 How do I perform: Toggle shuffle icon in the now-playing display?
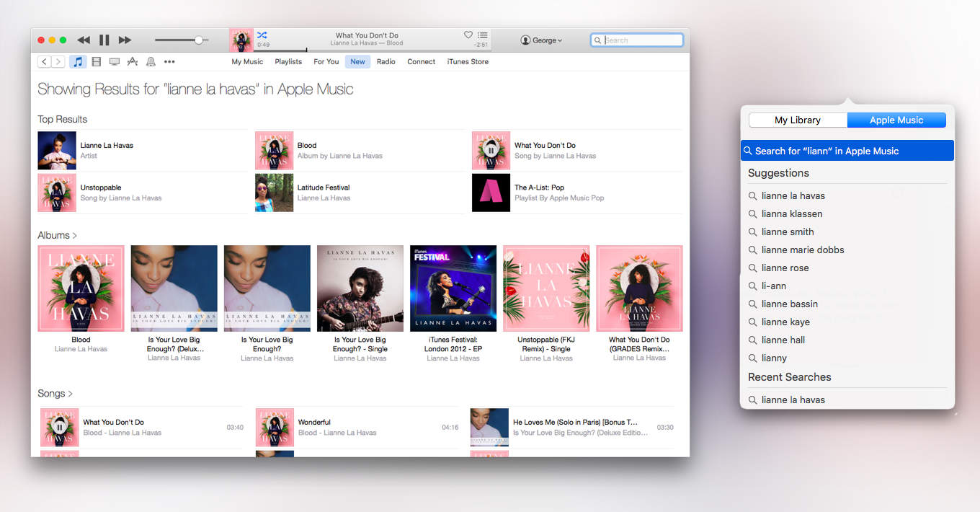tap(262, 35)
